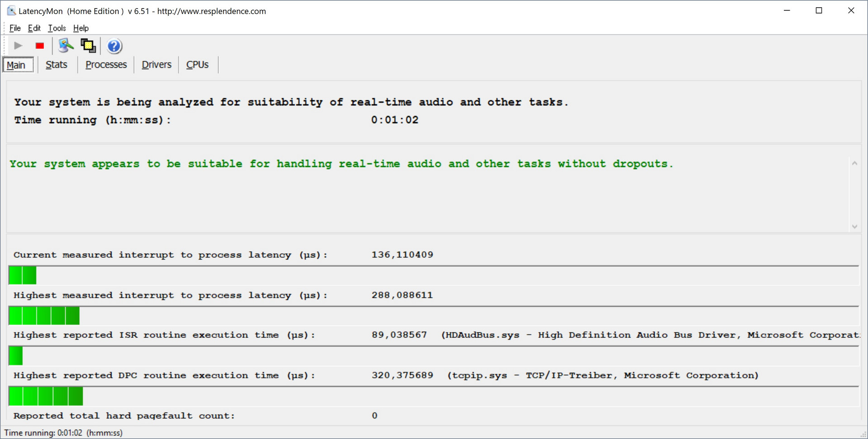Open the Edit menu
The image size is (868, 439).
34,28
